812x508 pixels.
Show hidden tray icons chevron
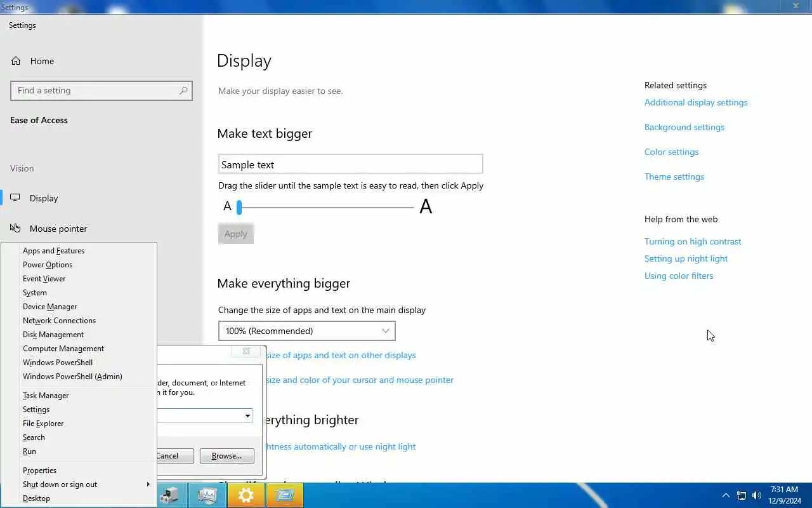pyautogui.click(x=726, y=495)
